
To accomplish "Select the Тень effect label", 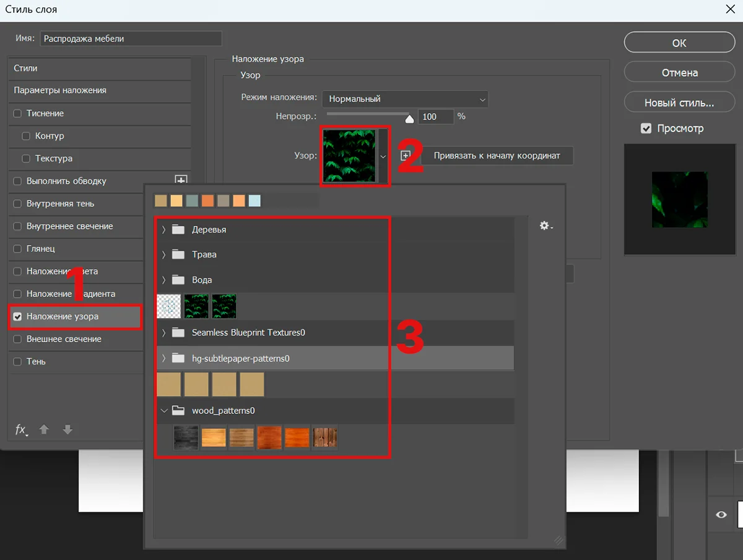I will coord(36,361).
